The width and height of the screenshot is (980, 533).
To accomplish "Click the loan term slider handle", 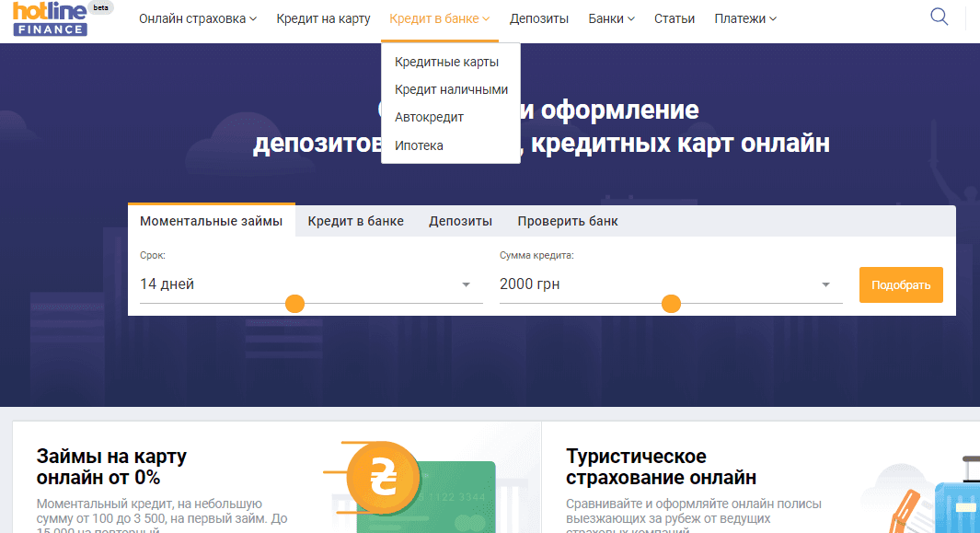I will [294, 304].
